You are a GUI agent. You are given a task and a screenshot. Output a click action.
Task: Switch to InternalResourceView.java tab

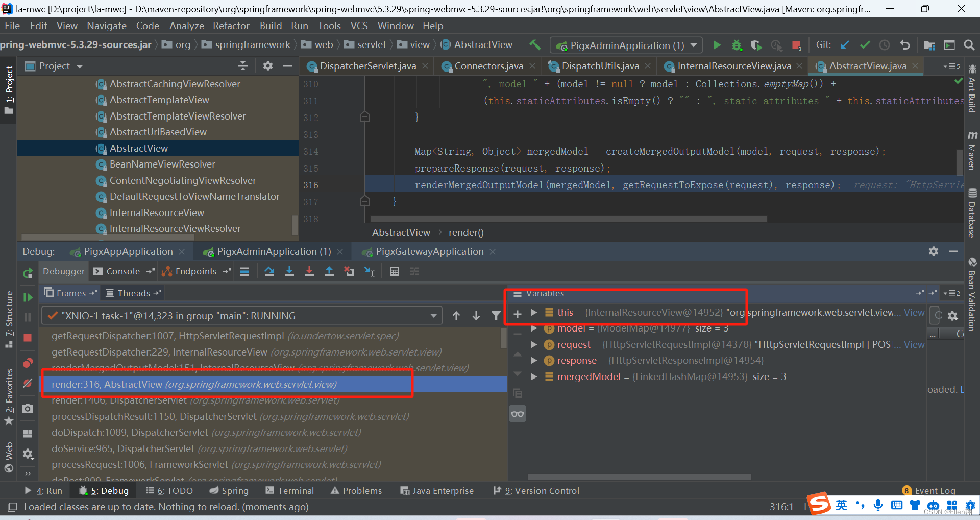click(734, 66)
